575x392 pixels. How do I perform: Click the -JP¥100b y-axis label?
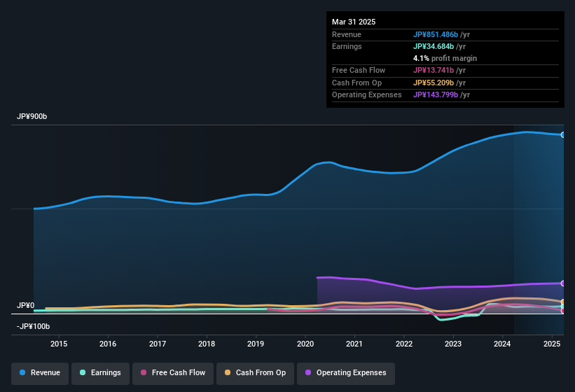pyautogui.click(x=33, y=326)
